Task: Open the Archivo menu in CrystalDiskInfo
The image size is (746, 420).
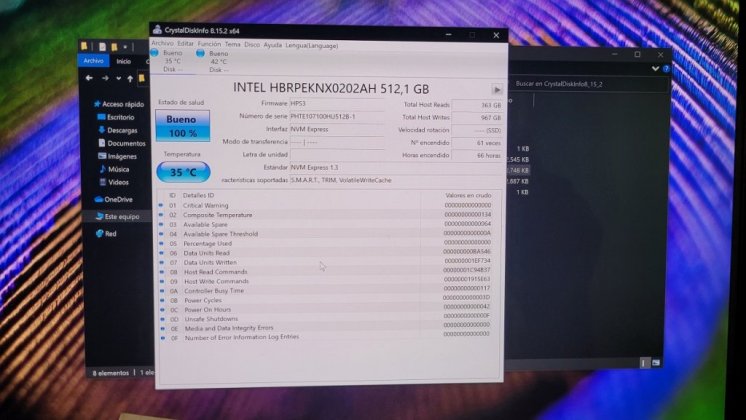Action: pyautogui.click(x=162, y=43)
